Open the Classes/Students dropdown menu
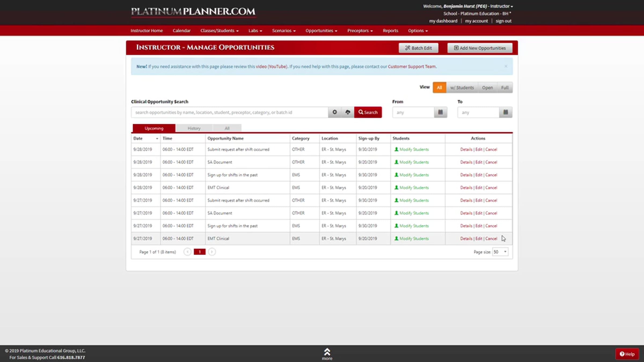 219,31
